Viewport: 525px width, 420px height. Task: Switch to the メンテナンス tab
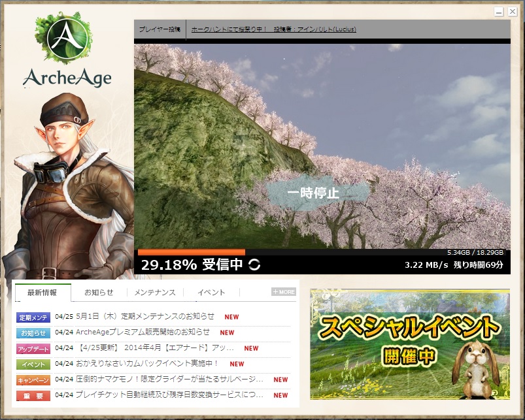tap(155, 293)
